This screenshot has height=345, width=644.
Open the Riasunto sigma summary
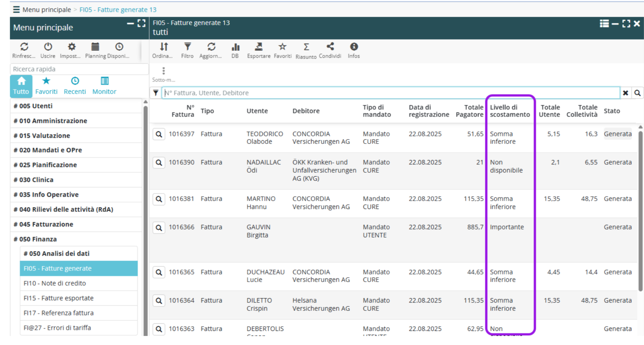306,47
